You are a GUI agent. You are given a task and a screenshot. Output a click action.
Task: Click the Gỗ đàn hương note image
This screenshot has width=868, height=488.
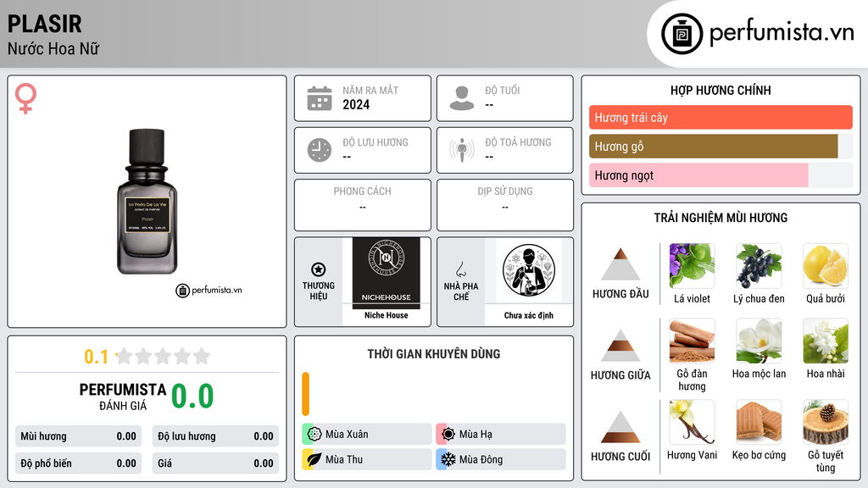[x=692, y=341]
